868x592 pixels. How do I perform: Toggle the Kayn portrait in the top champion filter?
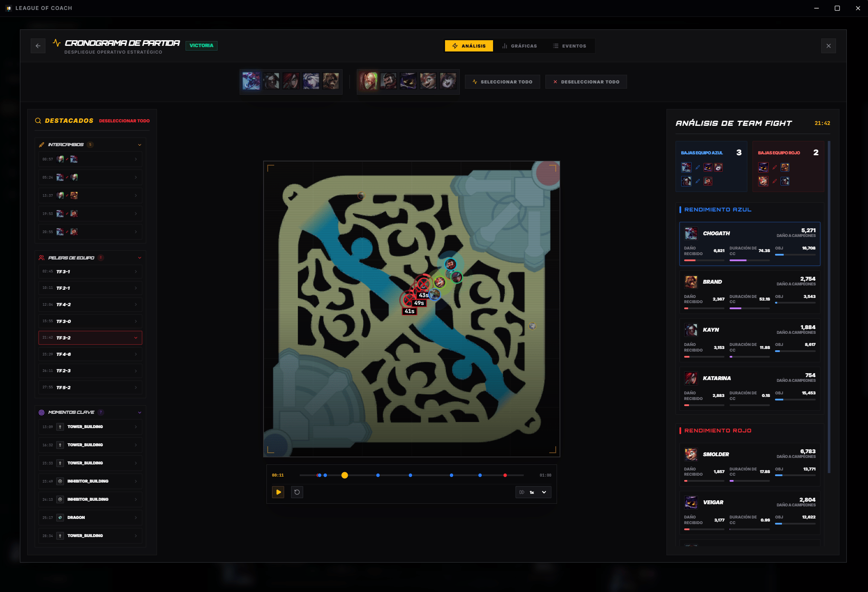[x=271, y=81]
